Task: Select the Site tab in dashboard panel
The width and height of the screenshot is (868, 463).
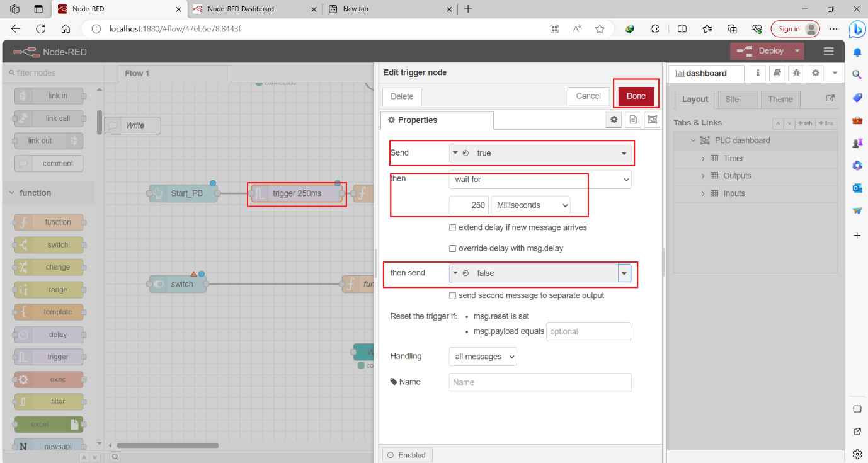Action: pyautogui.click(x=737, y=99)
